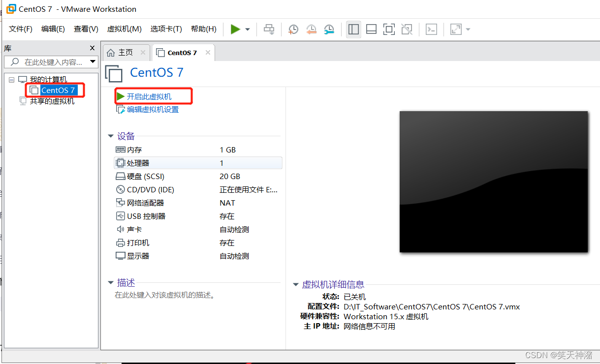Screen dimensions: 600x364
Task: Select 共享的虚拟机 in the library
Action: 52,101
